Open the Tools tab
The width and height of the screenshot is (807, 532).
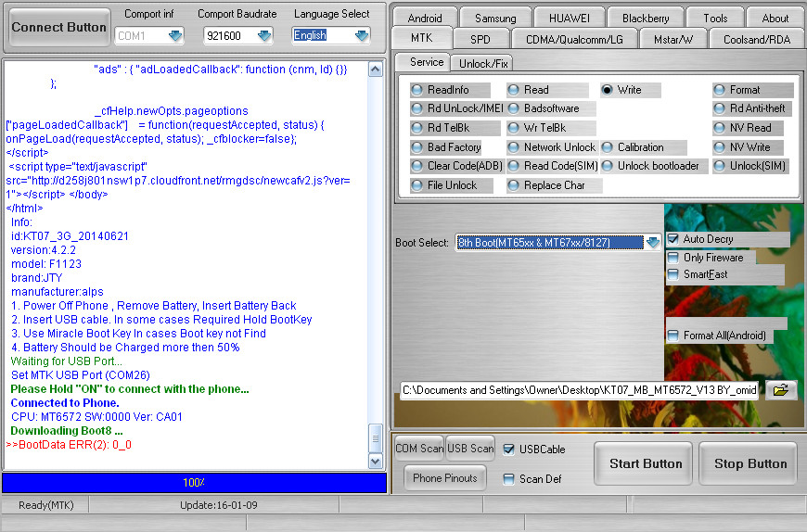715,18
